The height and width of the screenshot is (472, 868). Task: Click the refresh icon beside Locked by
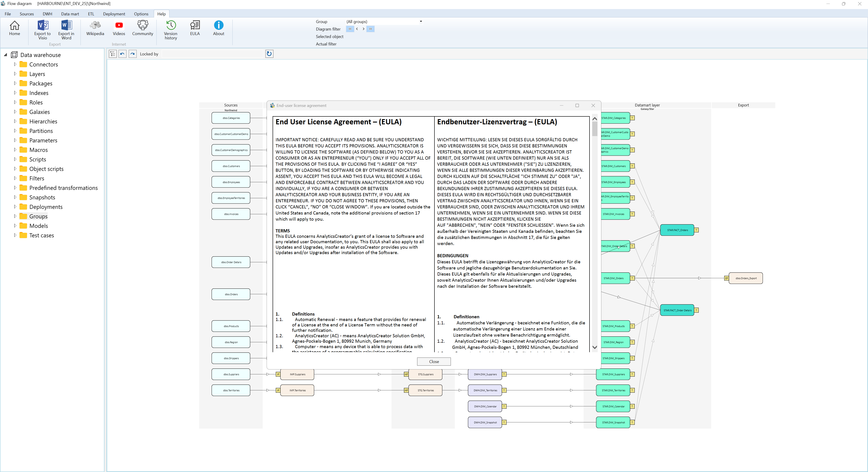point(269,54)
